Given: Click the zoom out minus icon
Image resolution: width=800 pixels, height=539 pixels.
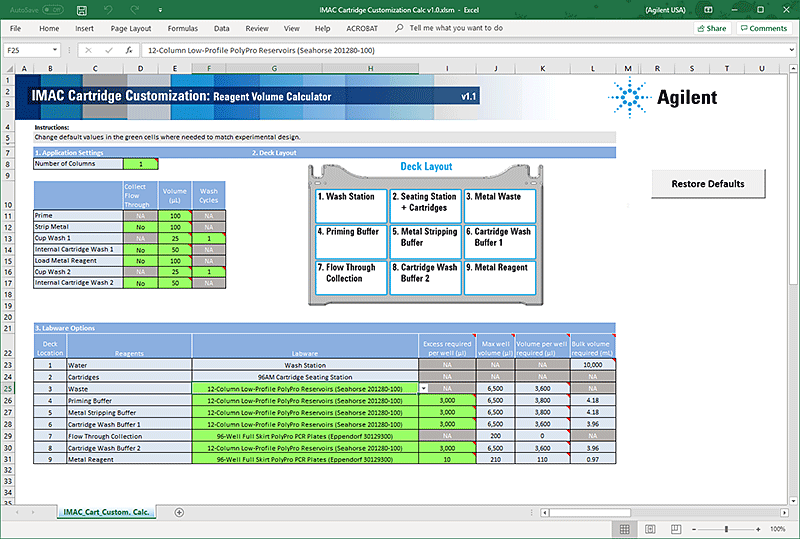Looking at the screenshot, I should click(x=696, y=528).
